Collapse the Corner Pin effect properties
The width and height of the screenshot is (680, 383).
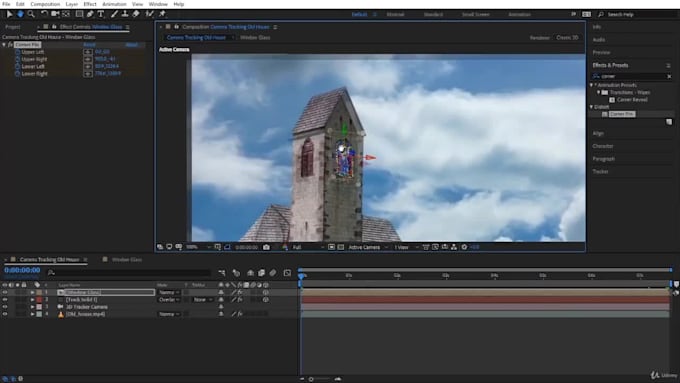4,45
